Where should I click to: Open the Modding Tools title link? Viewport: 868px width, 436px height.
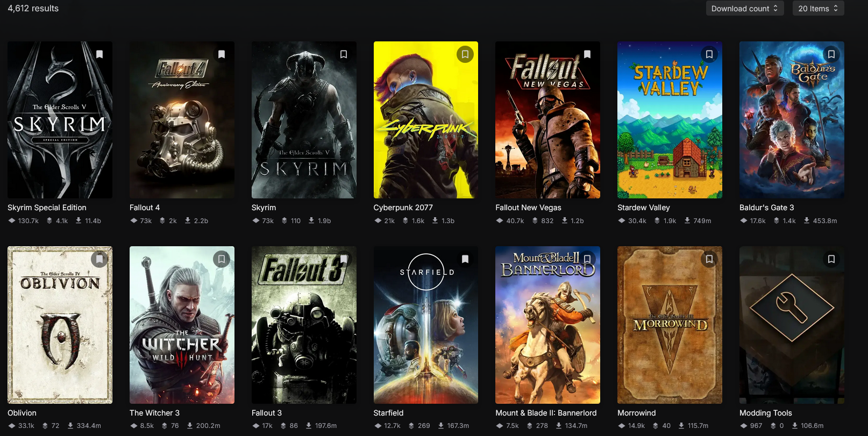pos(766,413)
